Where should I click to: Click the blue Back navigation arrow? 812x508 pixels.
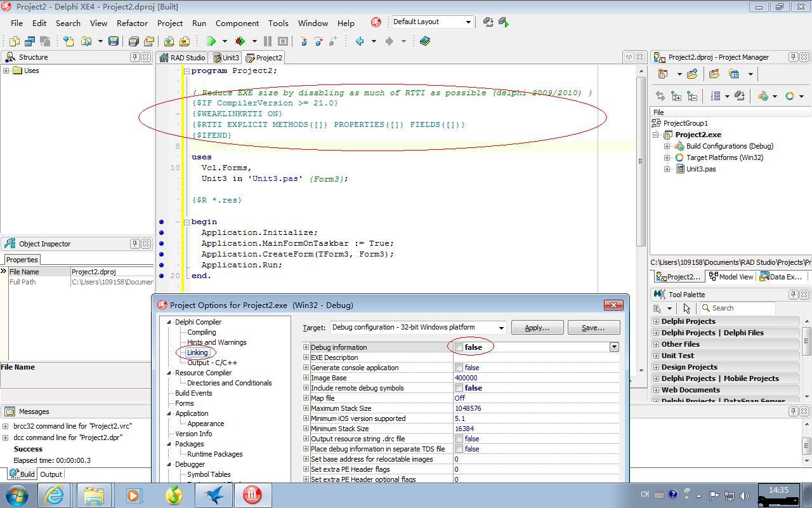tap(360, 41)
